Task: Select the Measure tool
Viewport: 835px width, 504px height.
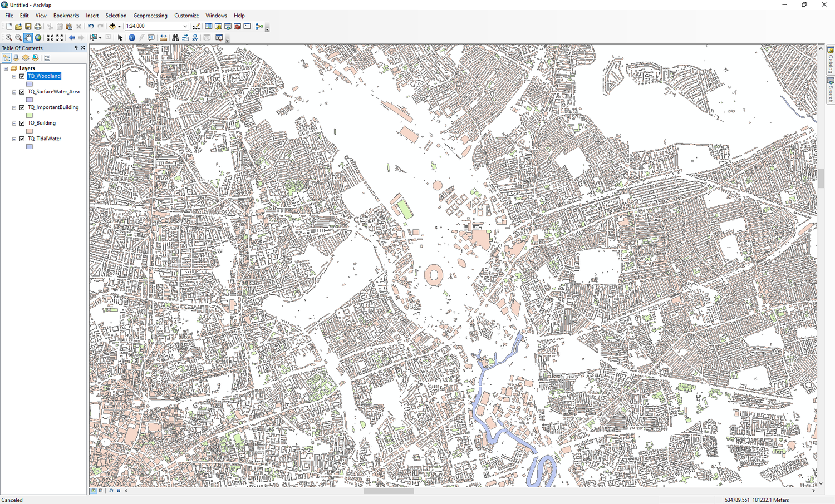Action: tap(163, 38)
